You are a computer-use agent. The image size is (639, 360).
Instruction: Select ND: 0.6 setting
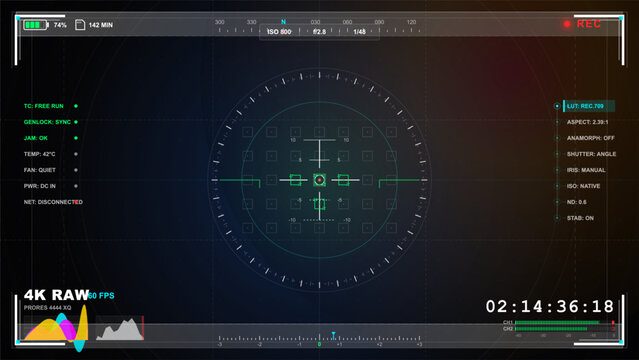(x=577, y=202)
